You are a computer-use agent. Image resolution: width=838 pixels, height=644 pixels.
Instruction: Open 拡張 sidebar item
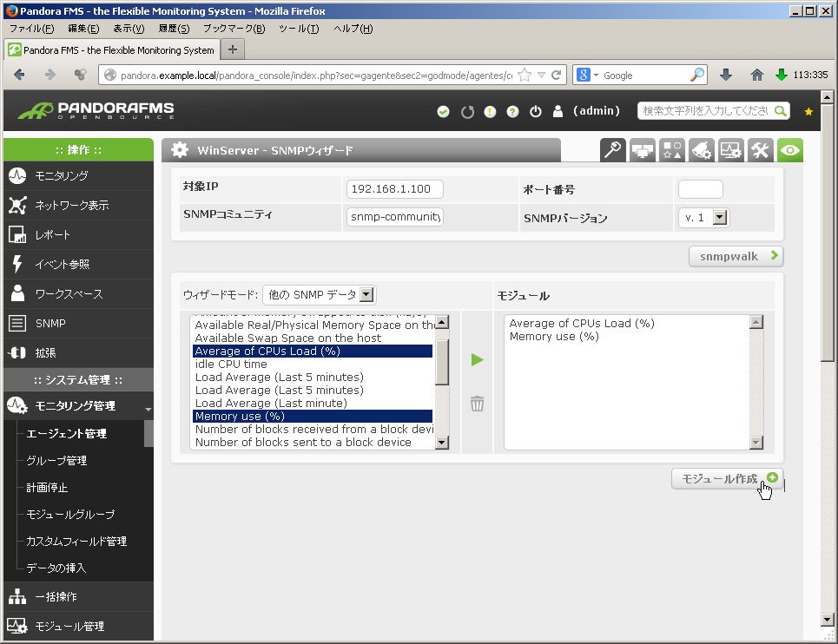click(x=78, y=353)
